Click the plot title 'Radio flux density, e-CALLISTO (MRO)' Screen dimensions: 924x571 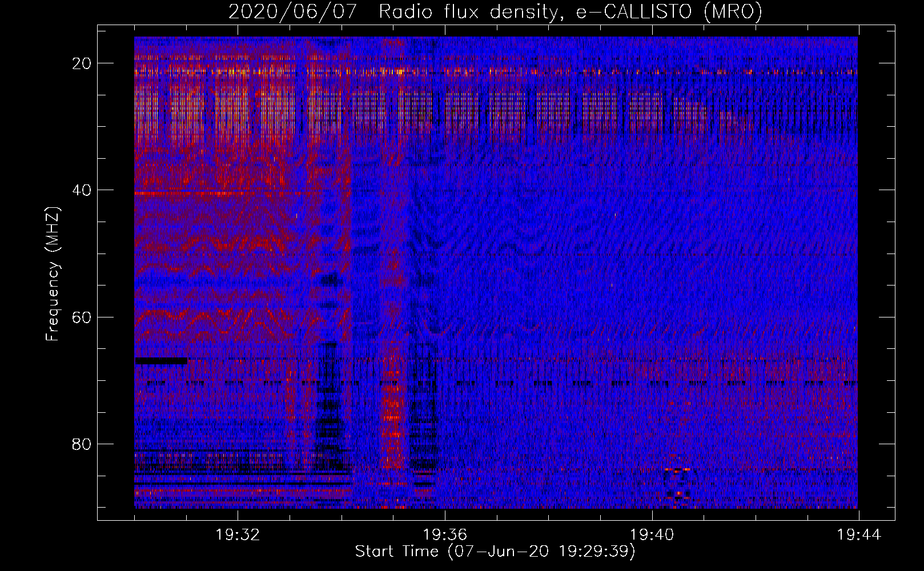[x=570, y=11]
